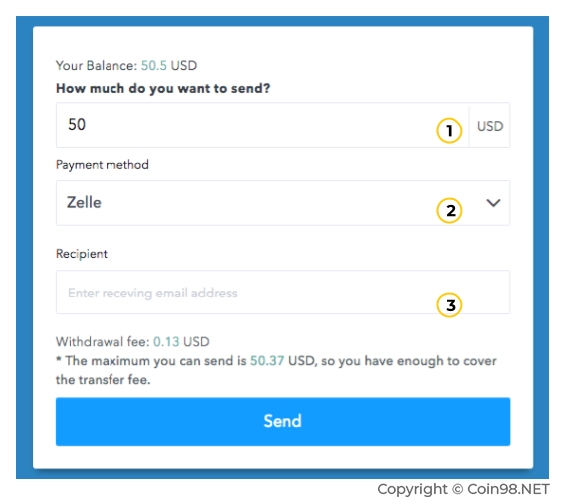Click the yellow circled number 1 marker
572x504 pixels.
pyautogui.click(x=449, y=130)
